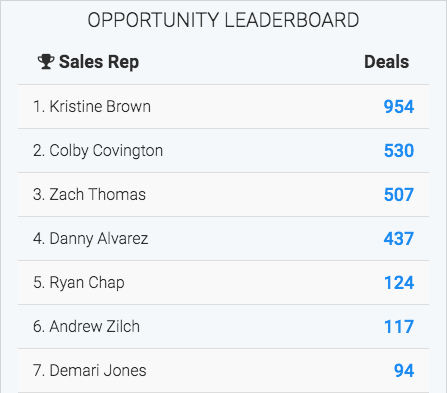Open Andrew Zilch's leaderboard row
447x393 pixels.
click(223, 327)
